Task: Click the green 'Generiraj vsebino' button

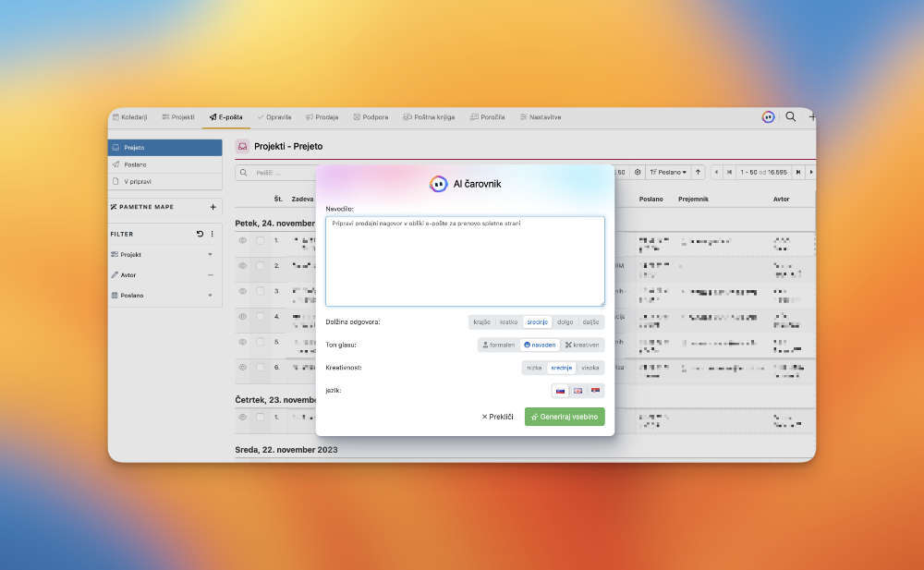Action: point(565,417)
